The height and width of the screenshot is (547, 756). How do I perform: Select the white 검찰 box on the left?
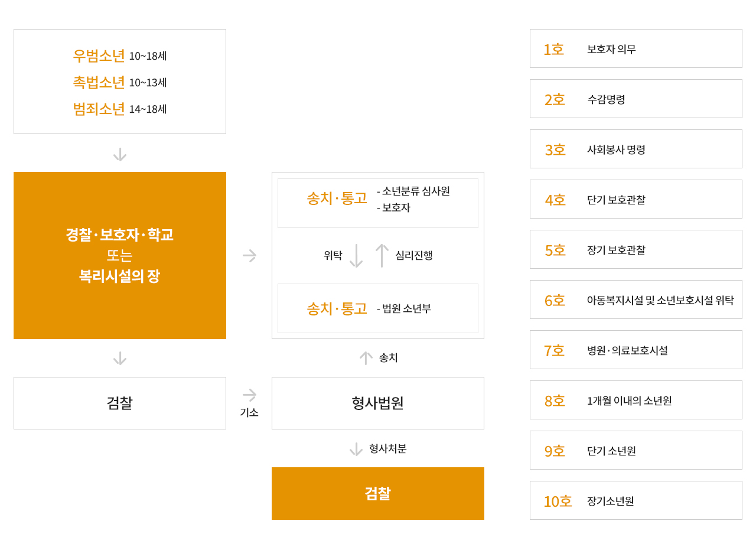pos(120,403)
